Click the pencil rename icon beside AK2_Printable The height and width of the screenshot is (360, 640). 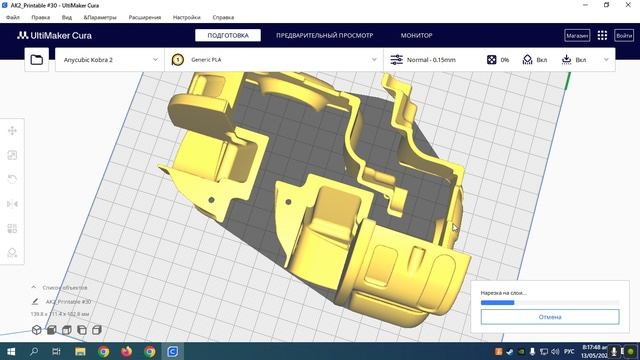pyautogui.click(x=35, y=302)
